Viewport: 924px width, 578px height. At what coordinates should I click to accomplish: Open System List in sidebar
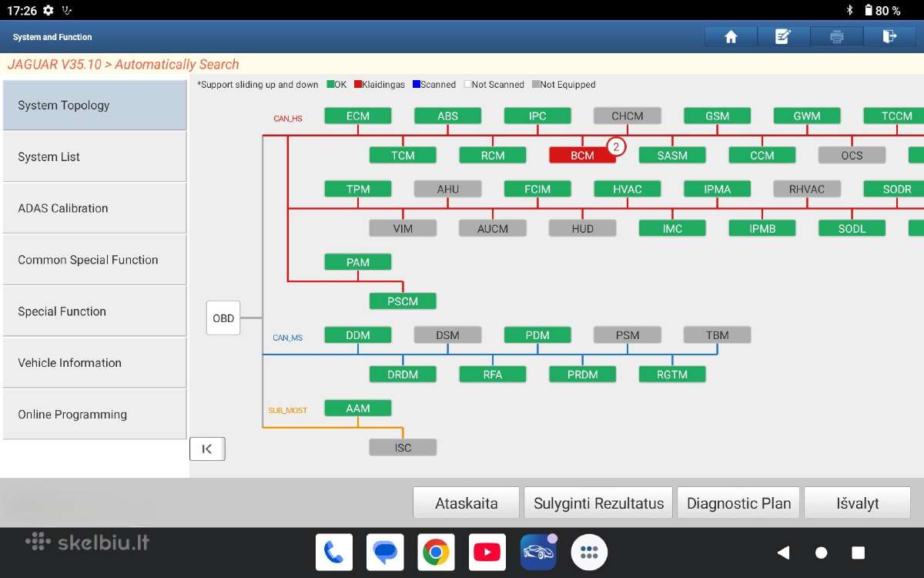point(95,156)
